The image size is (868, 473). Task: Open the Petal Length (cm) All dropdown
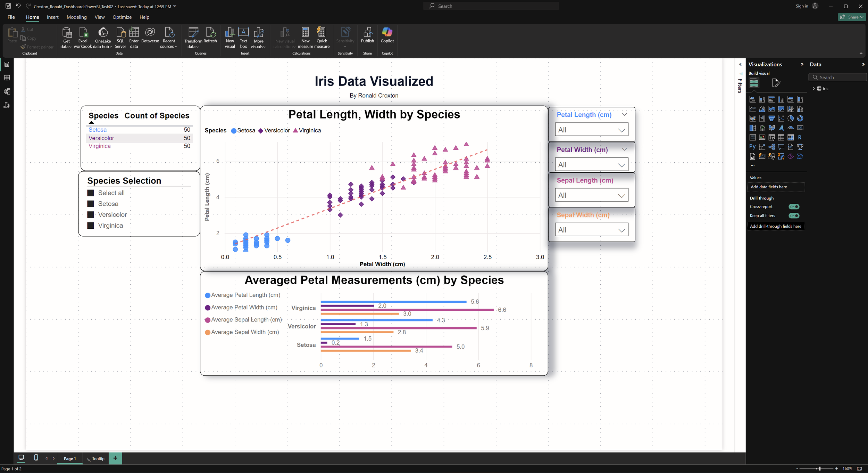(x=591, y=130)
